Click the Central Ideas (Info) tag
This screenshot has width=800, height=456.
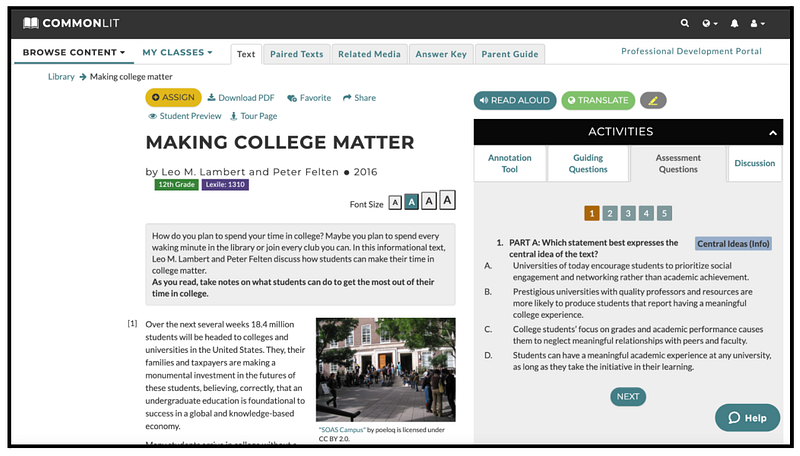coord(733,244)
